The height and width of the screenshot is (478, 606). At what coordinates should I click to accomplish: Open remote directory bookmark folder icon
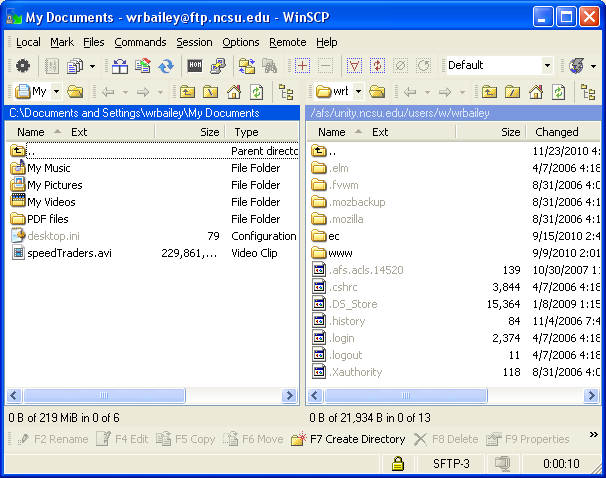(377, 92)
